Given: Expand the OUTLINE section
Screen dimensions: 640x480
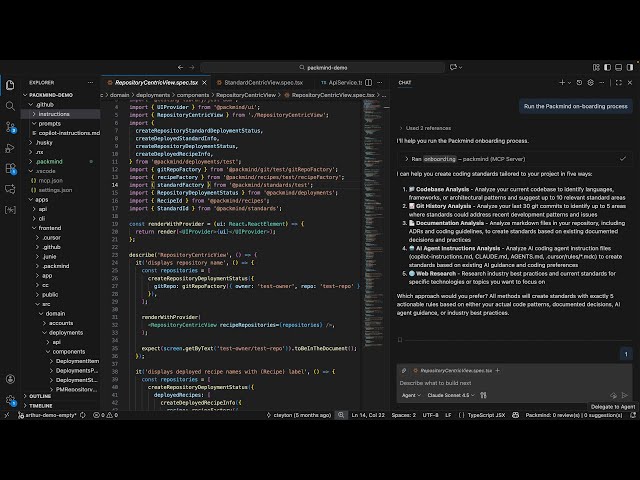Looking at the screenshot, I should 61,396.
